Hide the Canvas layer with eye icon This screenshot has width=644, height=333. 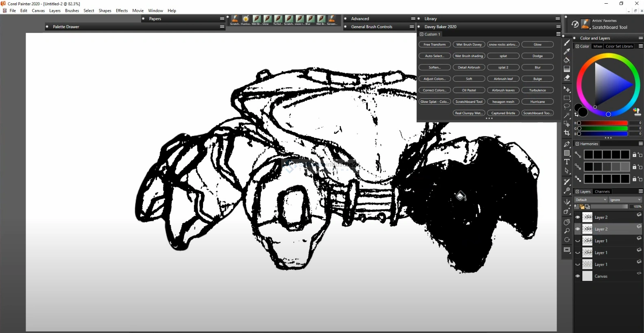click(x=578, y=276)
